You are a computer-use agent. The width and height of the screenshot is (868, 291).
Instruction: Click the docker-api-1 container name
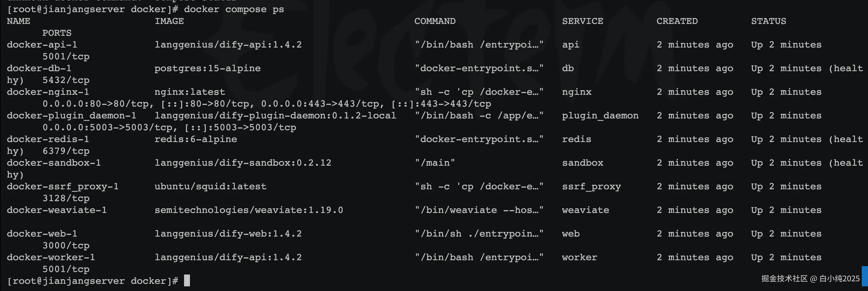tap(42, 45)
